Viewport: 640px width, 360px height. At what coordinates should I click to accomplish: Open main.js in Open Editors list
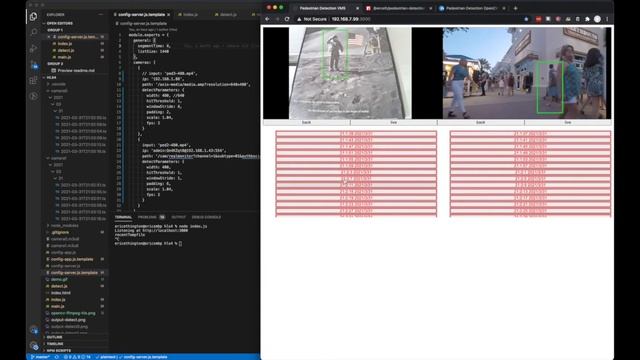(64, 57)
